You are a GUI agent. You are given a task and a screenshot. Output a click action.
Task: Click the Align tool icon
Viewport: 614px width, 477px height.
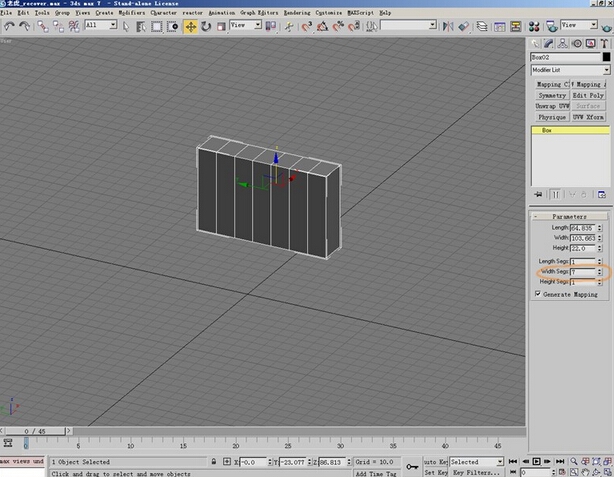[464, 26]
